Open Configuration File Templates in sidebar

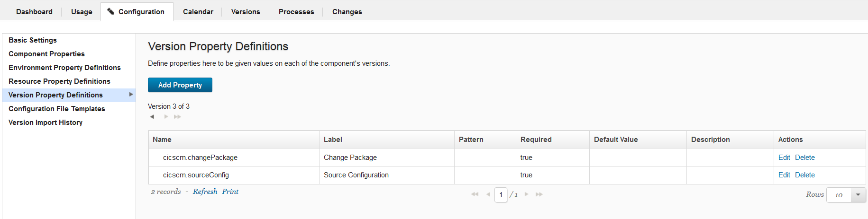point(57,109)
